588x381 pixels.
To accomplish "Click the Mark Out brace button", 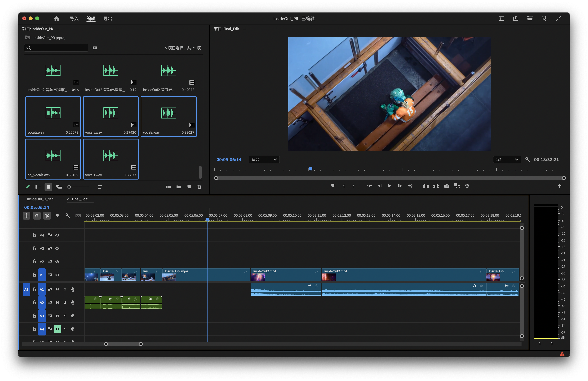I will (353, 186).
